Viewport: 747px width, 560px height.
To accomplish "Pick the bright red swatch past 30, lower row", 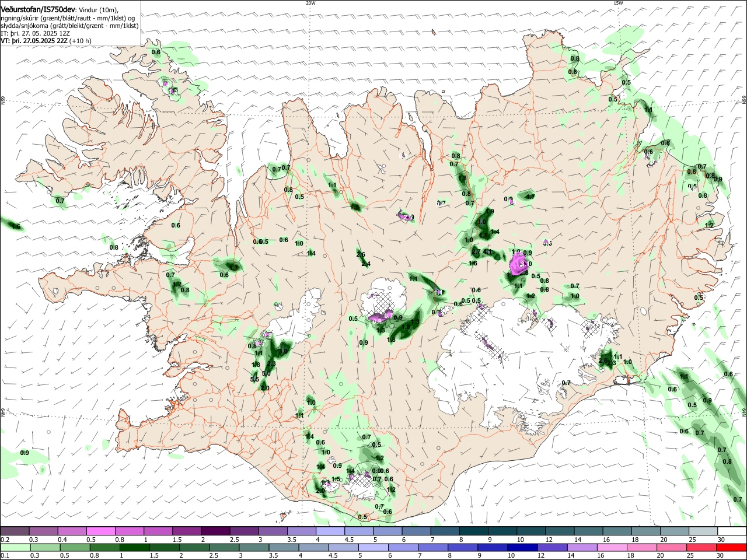I will (732, 547).
